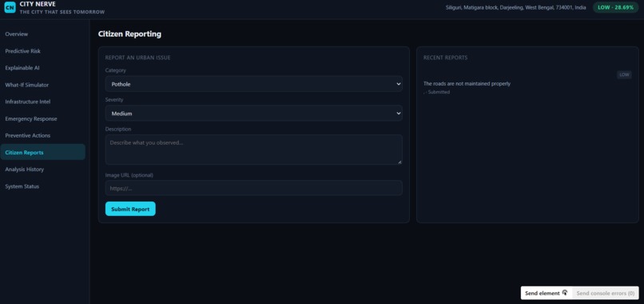Select Citizen Reports sidebar item
The image size is (644, 304).
[42, 152]
